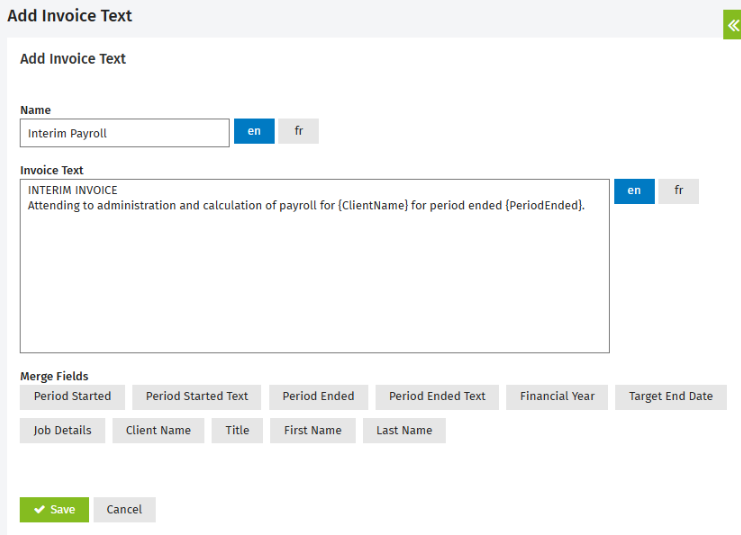
Task: Insert the Period Started Text merge field
Action: coord(197,397)
